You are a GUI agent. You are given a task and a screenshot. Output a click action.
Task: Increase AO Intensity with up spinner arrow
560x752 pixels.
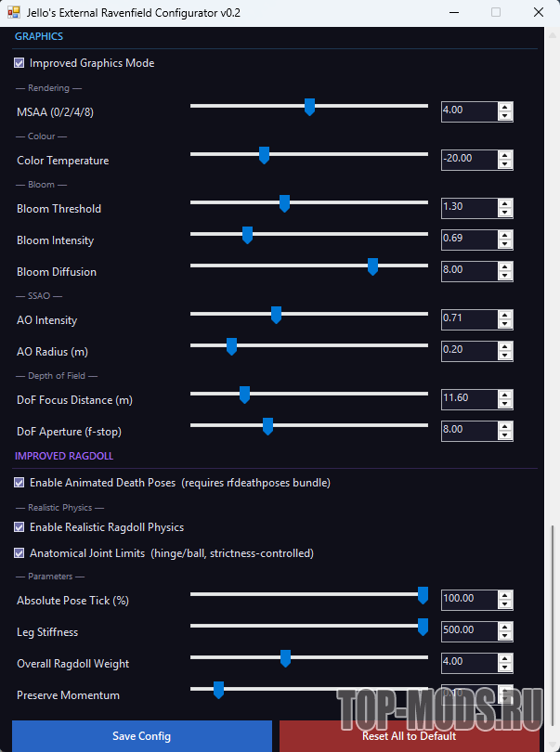(x=504, y=315)
